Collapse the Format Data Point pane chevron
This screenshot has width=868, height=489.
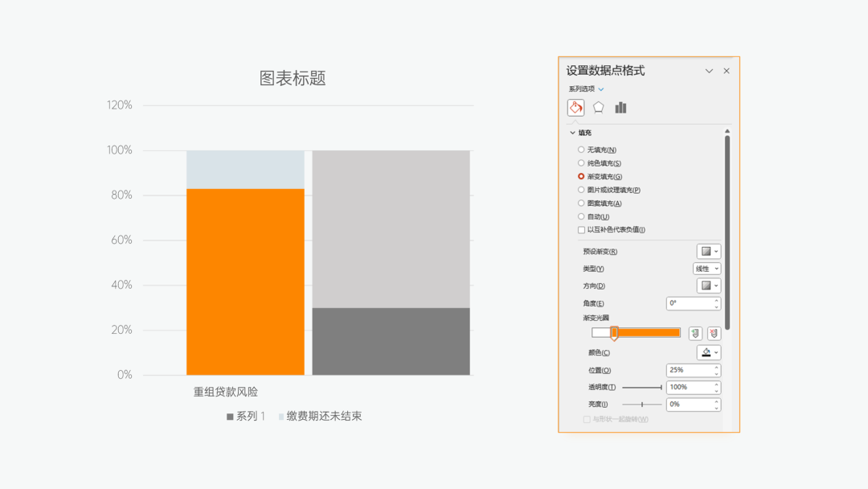click(708, 71)
